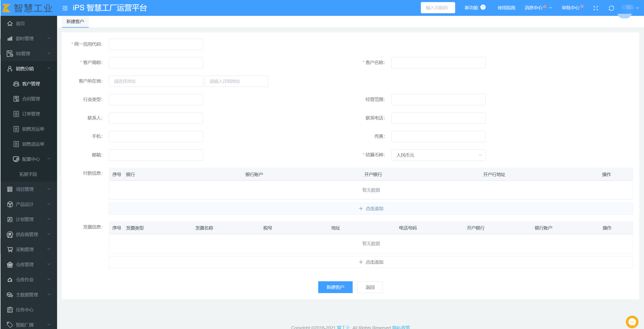Click the sidebar collapse hamburger icon

(x=65, y=8)
